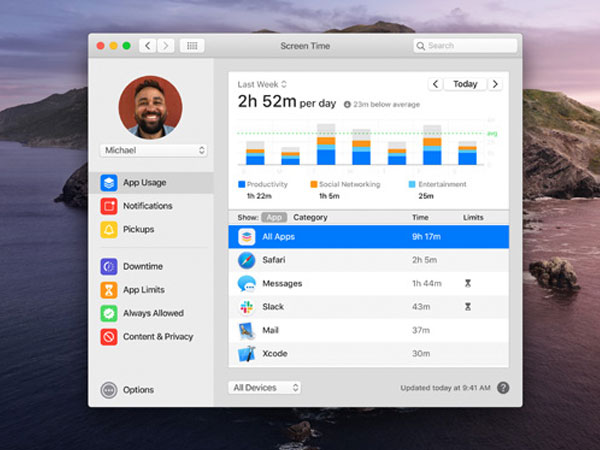
Task: Click the Time column header
Action: pyautogui.click(x=420, y=217)
